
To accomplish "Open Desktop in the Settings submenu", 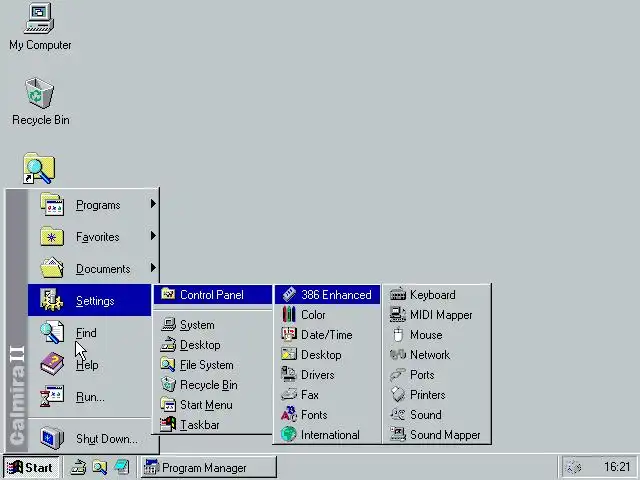I will pos(213,344).
